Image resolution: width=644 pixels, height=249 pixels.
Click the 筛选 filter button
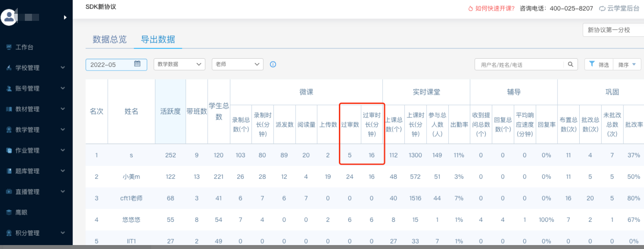[x=599, y=65]
